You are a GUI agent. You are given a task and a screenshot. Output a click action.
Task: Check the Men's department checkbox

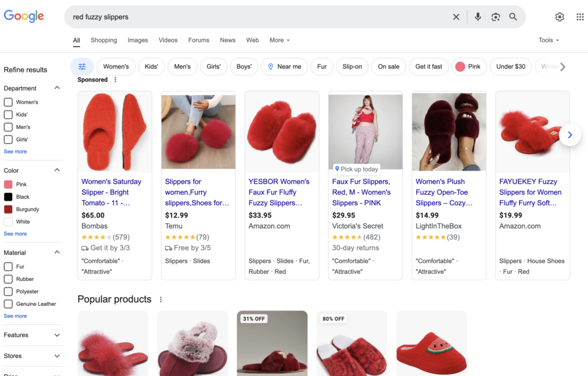pos(8,127)
